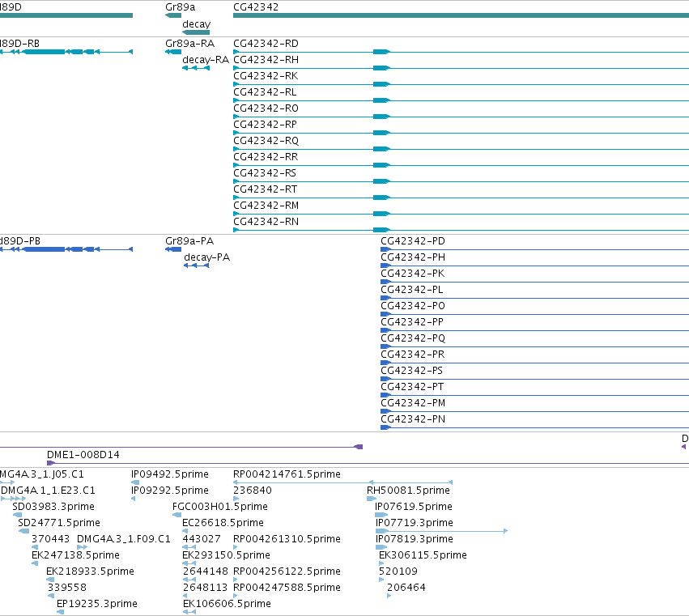The image size is (689, 616).
Task: Select protein CG42342-PK
Action: tap(412, 274)
